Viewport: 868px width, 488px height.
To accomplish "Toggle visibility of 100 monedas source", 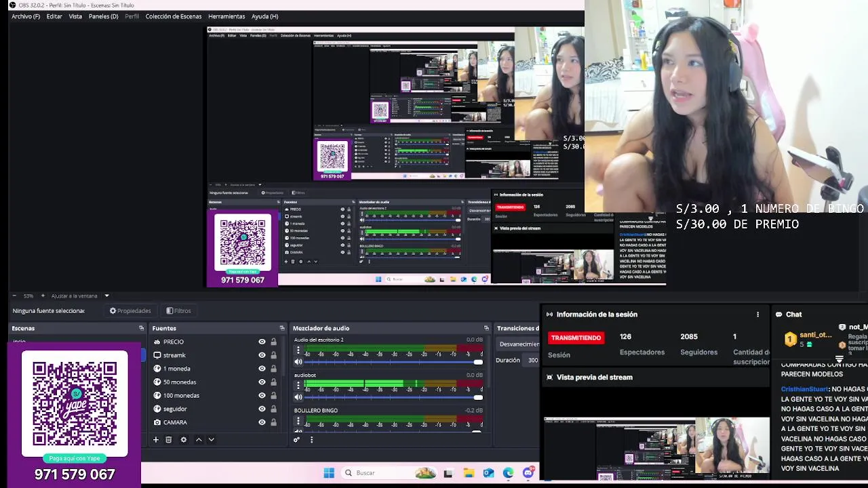I will [x=262, y=395].
